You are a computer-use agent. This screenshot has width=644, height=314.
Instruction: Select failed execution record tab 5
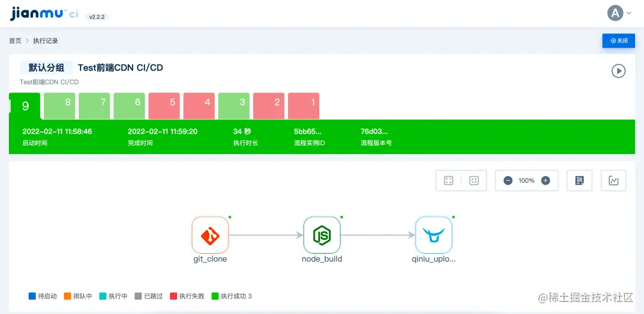click(165, 106)
